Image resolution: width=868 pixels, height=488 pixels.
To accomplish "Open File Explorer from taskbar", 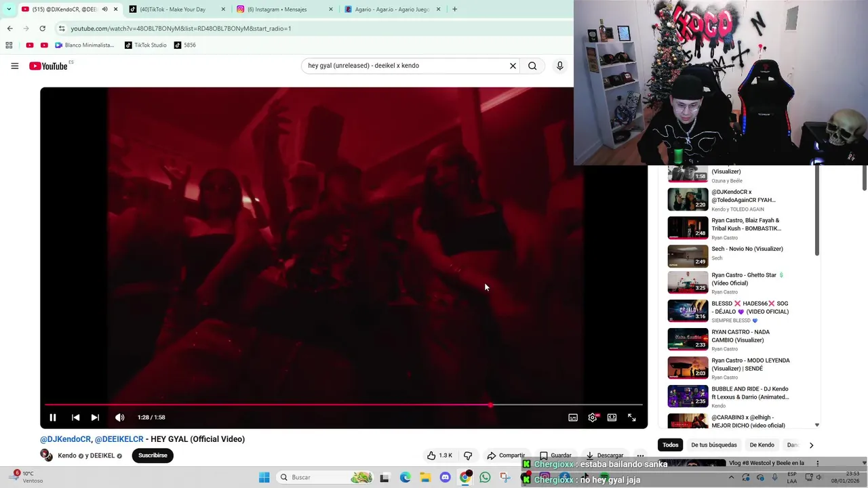I will point(425,477).
